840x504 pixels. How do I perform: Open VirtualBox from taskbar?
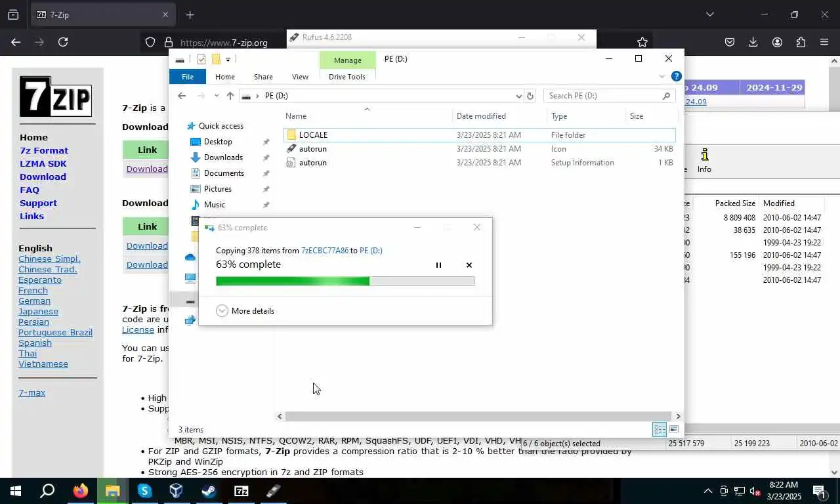coord(176,490)
